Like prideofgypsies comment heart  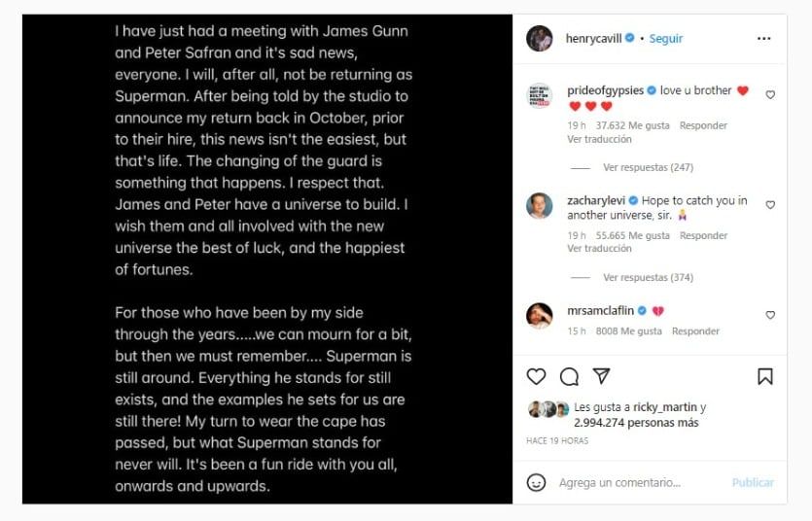770,95
